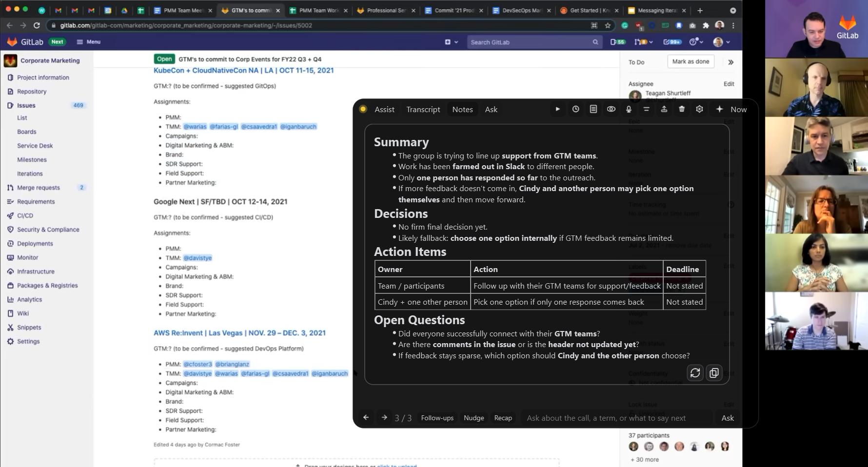
Task: Open Boards under Issues
Action: (x=27, y=132)
